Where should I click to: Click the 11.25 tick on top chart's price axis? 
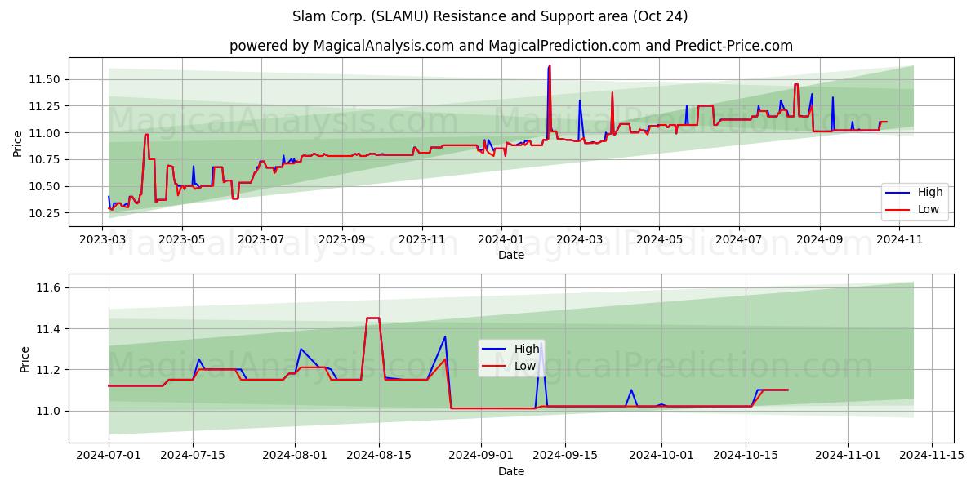(46, 106)
